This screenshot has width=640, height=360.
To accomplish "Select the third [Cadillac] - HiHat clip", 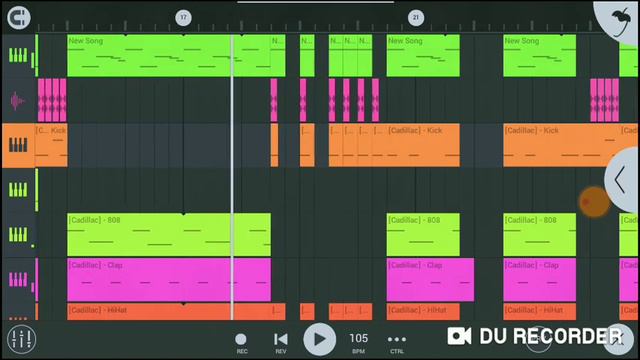I will 540,311.
